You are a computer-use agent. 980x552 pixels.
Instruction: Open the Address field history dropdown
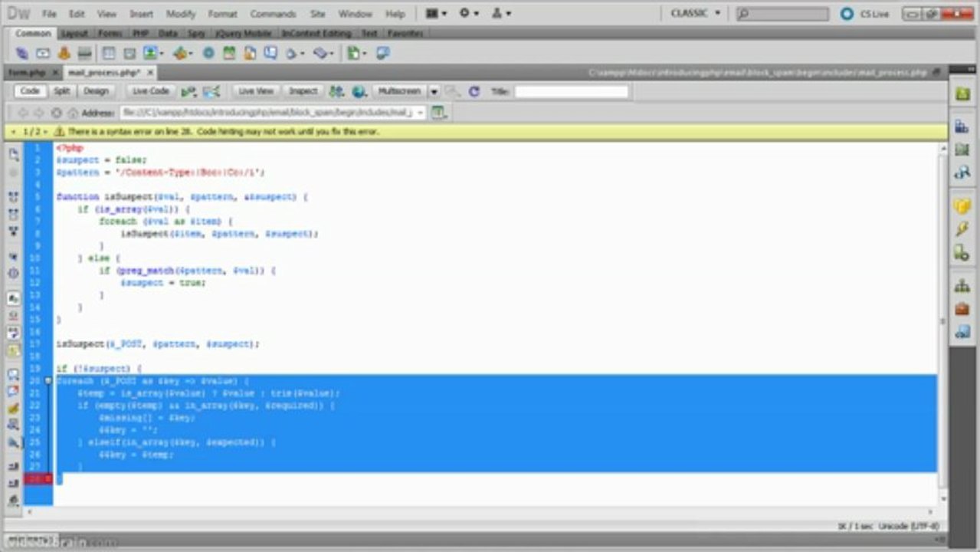(419, 113)
